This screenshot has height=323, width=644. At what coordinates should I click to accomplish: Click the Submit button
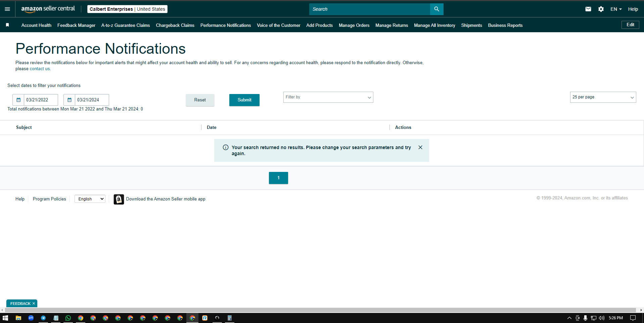(x=244, y=100)
